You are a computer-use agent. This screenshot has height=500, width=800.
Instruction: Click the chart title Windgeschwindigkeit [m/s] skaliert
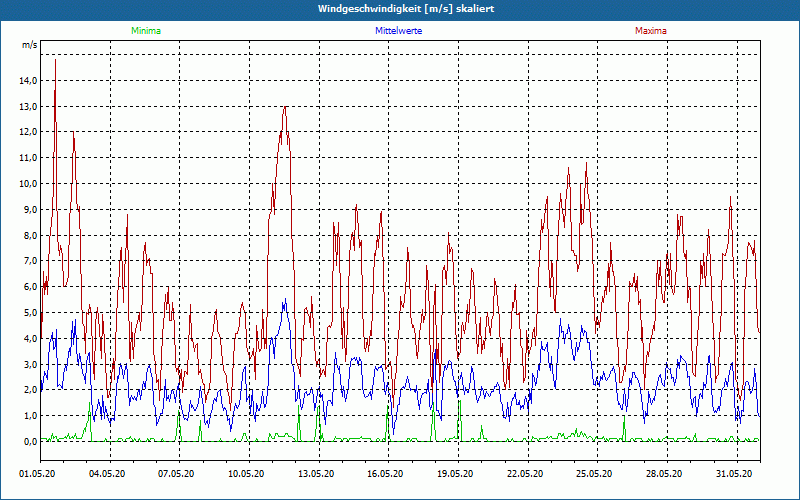coord(406,9)
